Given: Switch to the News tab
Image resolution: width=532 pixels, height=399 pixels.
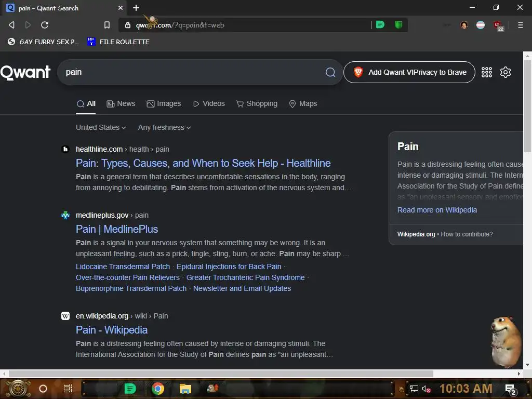Looking at the screenshot, I should [x=121, y=104].
